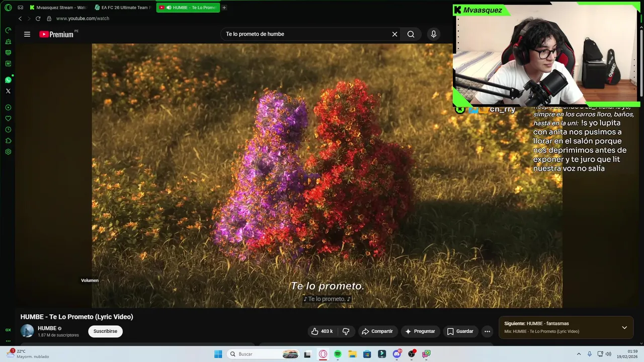644x362 pixels.
Task: Click on the lyric video player
Action: (x=327, y=175)
